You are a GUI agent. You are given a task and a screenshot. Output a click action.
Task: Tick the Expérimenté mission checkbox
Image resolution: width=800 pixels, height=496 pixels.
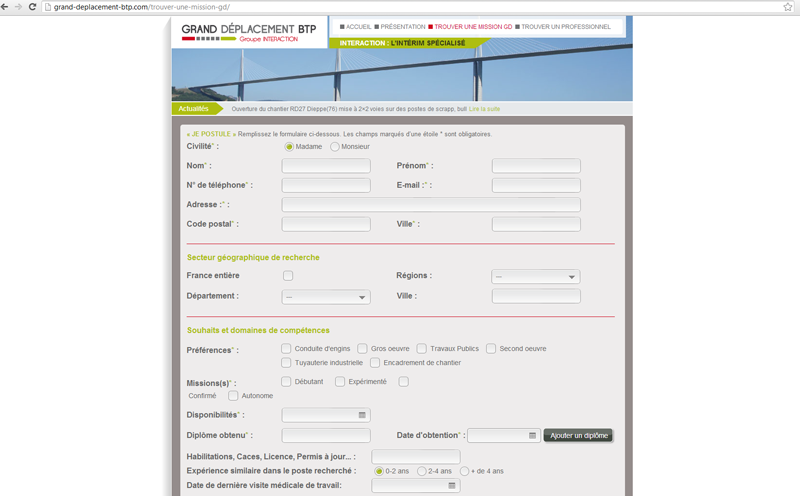coord(340,382)
